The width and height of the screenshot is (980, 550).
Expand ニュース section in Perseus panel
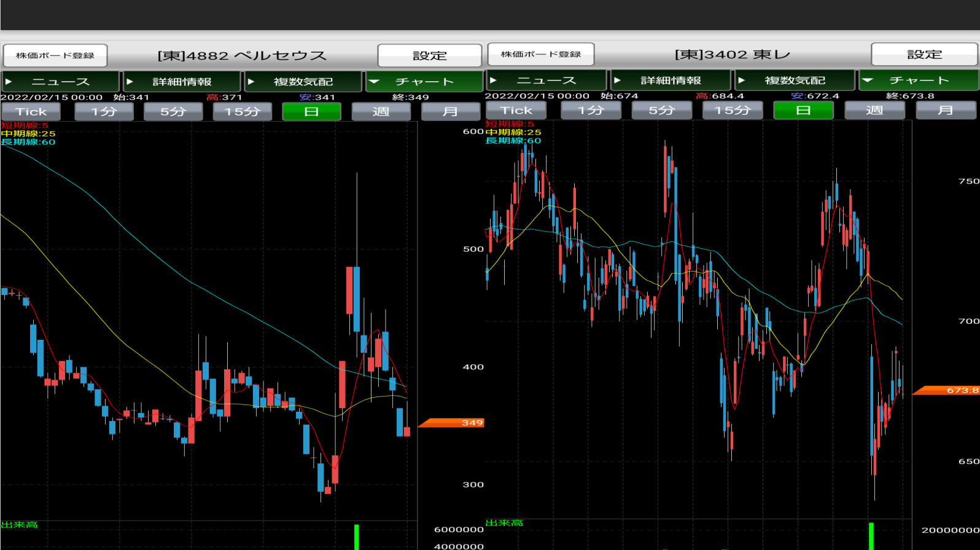click(x=60, y=82)
